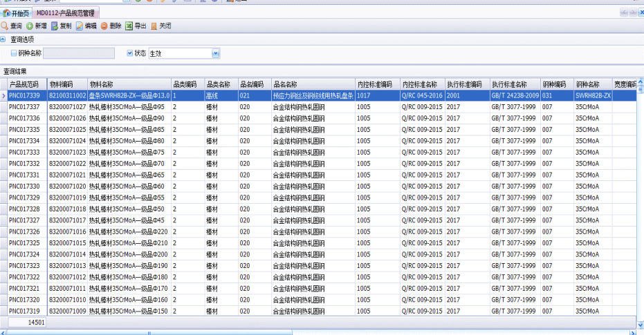
Task: Sort by 执行标准名称 column header
Action: coord(515,84)
